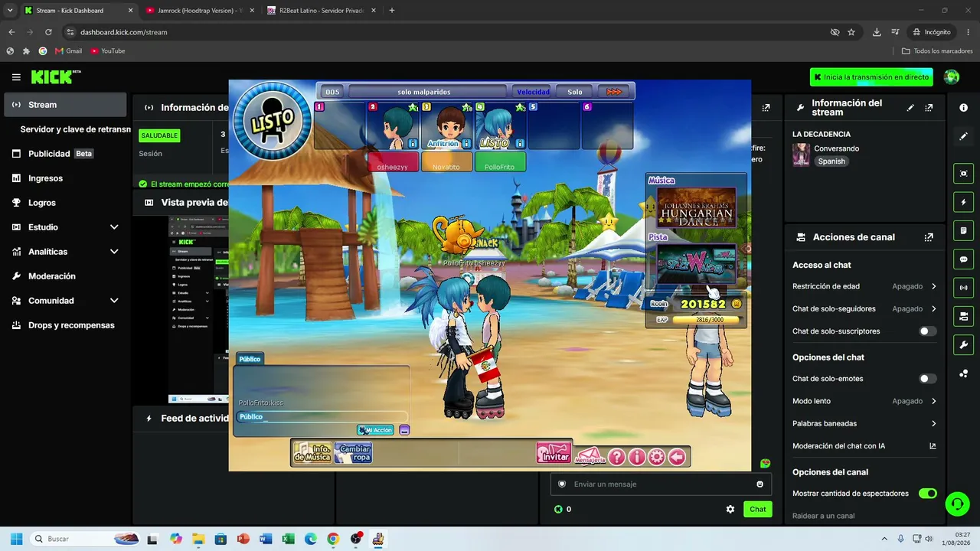The image size is (980, 551).
Task: Switch to the Jamrock (Hoodtrap Version) tab
Action: [x=199, y=11]
